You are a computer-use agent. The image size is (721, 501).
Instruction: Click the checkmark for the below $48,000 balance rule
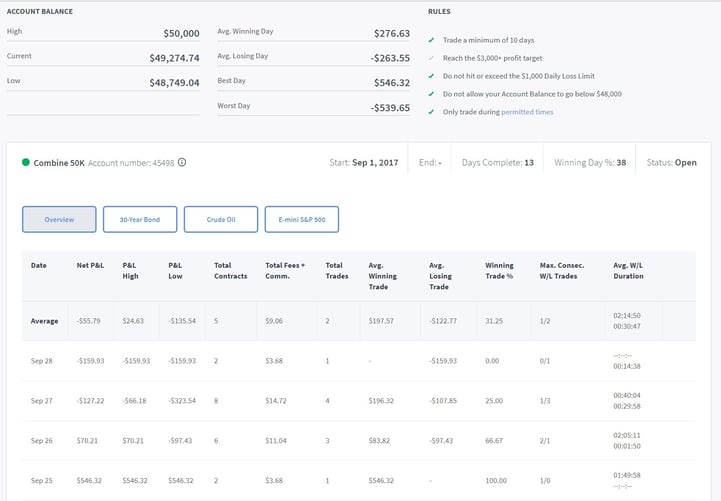[x=431, y=94]
